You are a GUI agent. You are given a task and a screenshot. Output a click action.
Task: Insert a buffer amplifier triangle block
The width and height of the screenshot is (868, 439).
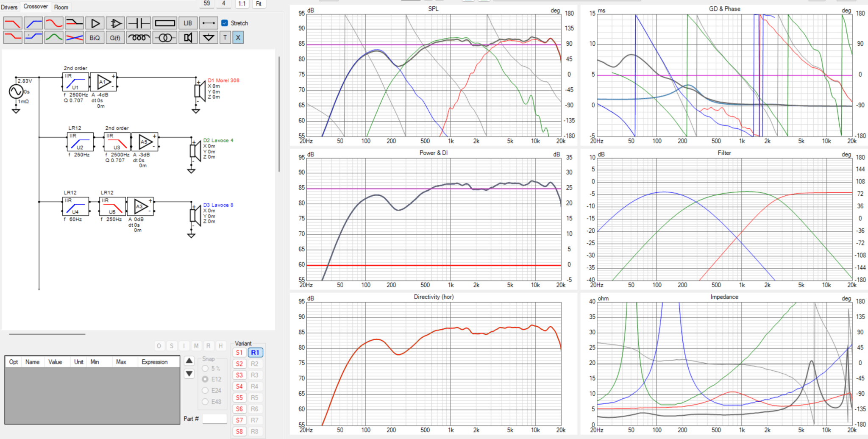[95, 23]
